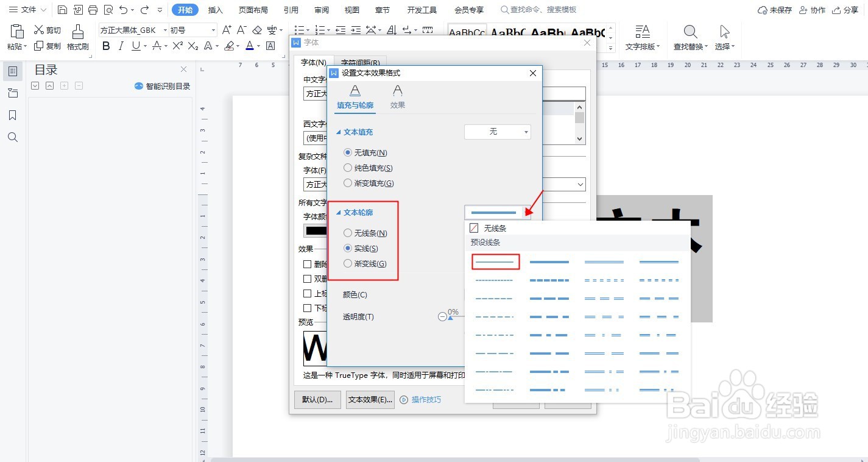The height and width of the screenshot is (462, 868).
Task: Open the bookmark panel in left sidebar
Action: pos(13,115)
